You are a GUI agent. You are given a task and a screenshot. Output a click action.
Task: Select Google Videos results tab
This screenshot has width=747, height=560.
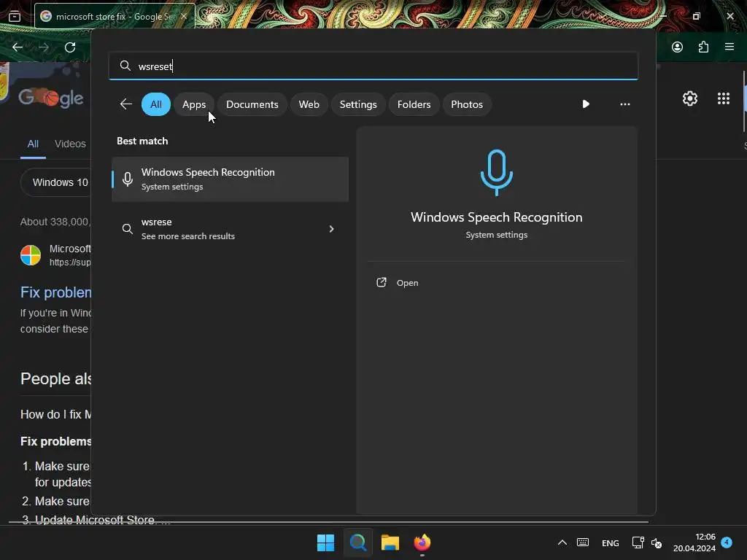click(x=70, y=144)
